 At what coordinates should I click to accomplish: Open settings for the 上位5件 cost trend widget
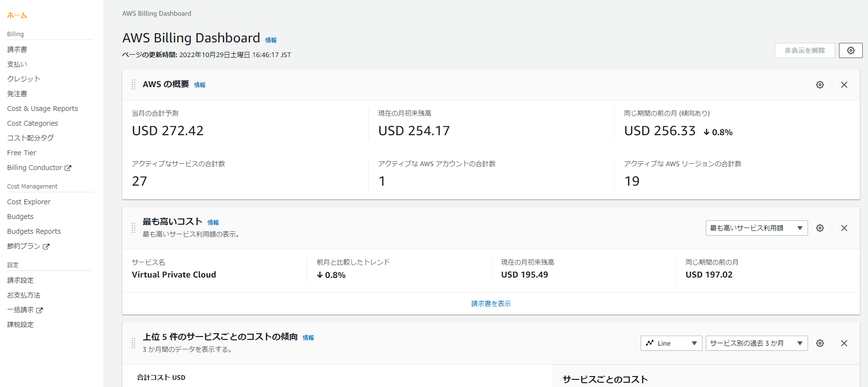coord(820,343)
